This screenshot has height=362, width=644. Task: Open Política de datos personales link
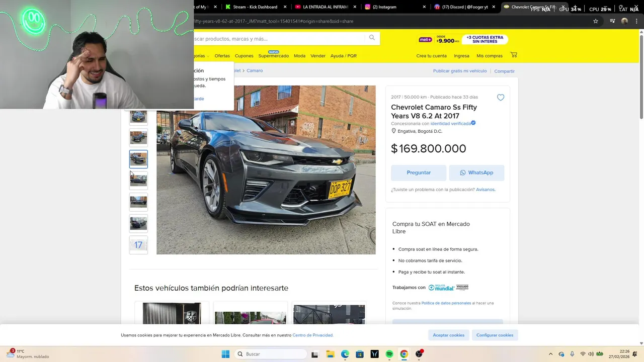[x=446, y=303]
